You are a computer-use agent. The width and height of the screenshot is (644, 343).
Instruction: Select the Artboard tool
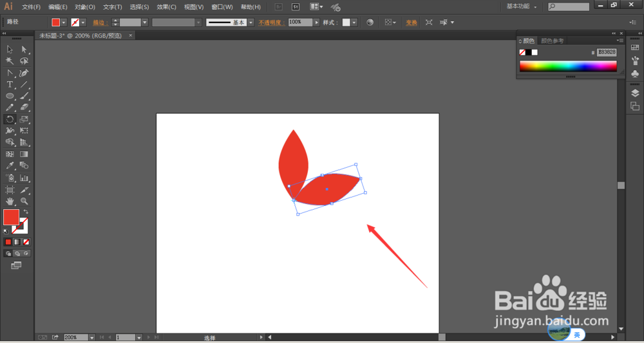coord(10,190)
